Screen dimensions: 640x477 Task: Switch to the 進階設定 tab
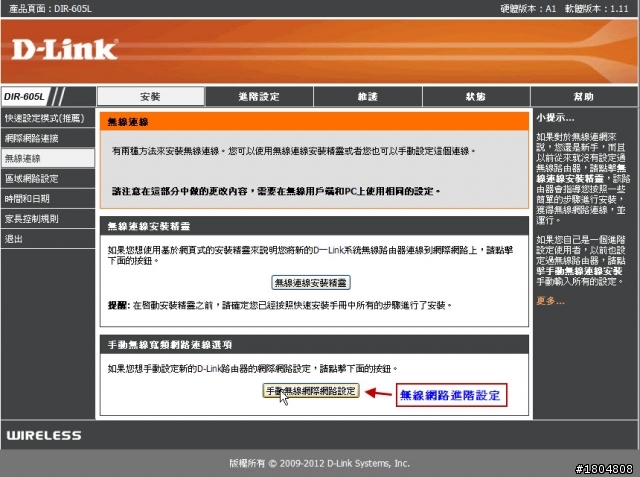pyautogui.click(x=259, y=97)
